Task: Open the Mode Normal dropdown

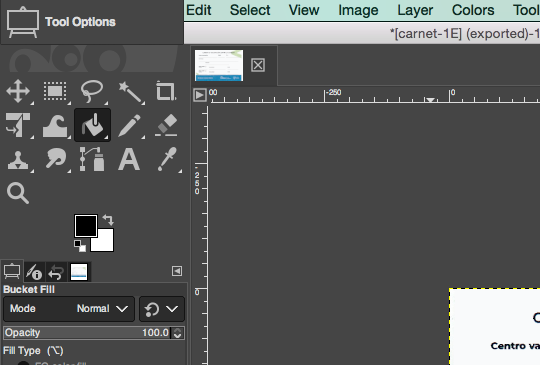Action: click(x=69, y=309)
